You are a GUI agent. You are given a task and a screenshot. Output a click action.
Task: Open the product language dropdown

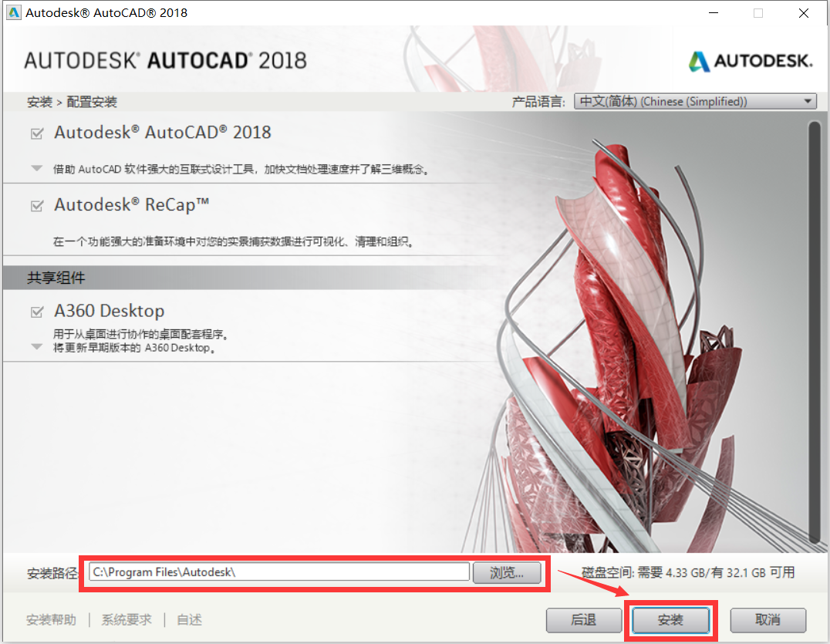[x=695, y=101]
